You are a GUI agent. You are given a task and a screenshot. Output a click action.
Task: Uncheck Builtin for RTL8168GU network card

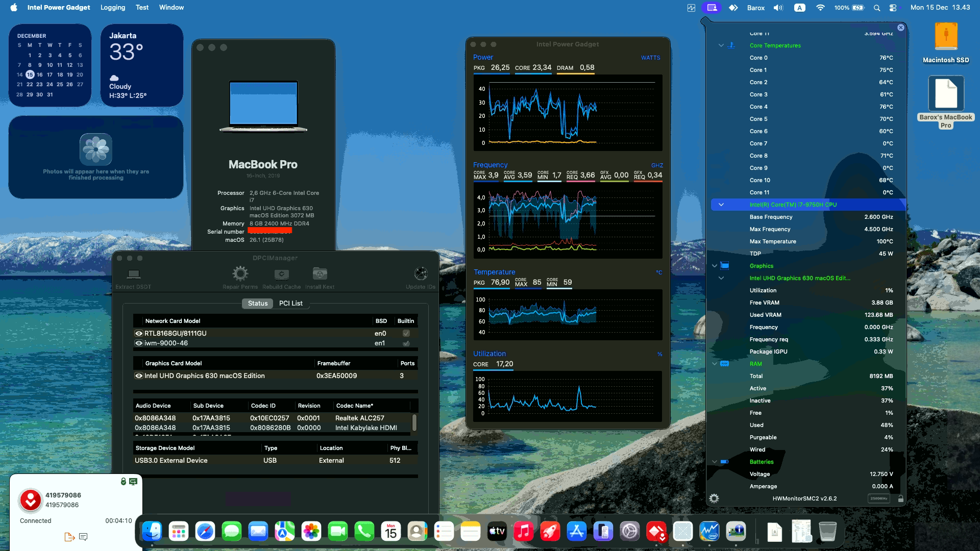[x=406, y=333]
